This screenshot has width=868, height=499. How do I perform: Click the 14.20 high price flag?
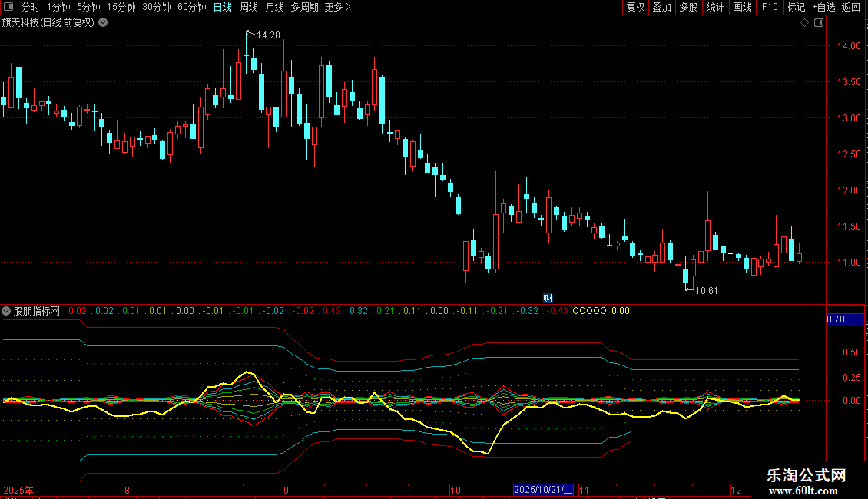pos(267,35)
